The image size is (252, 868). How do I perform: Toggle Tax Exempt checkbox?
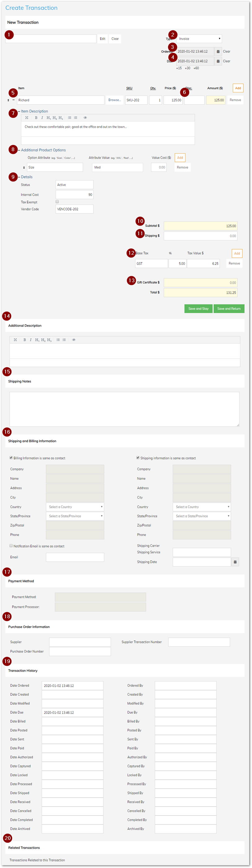pos(57,202)
